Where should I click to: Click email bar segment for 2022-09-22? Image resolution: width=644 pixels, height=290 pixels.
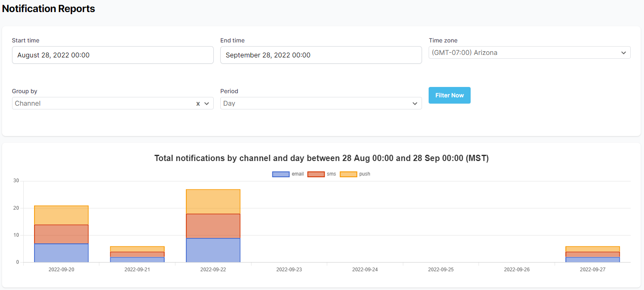(x=213, y=250)
